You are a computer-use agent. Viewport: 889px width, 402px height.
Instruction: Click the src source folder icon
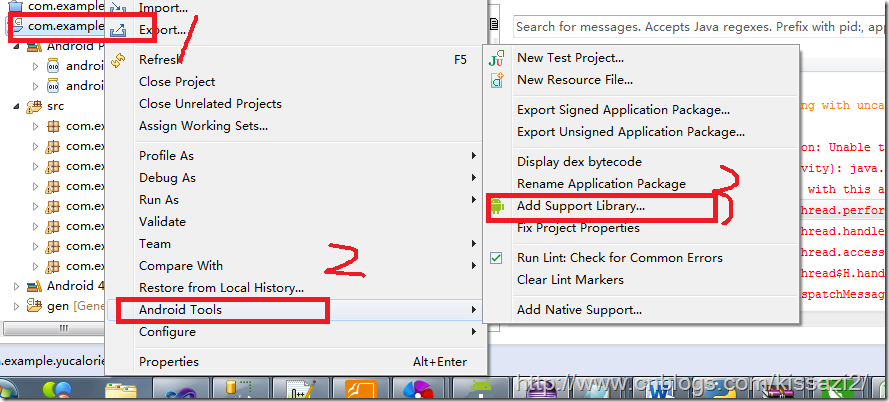[x=34, y=106]
